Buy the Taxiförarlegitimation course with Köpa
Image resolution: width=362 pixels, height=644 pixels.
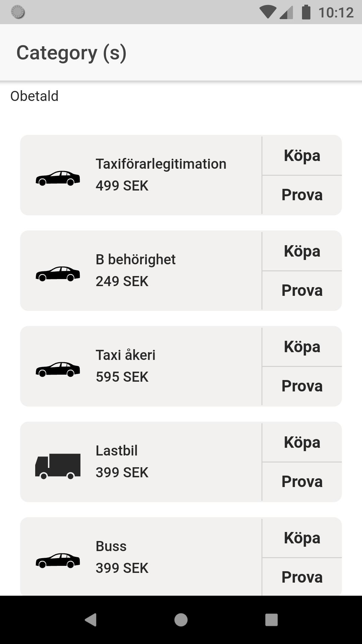[x=302, y=156]
